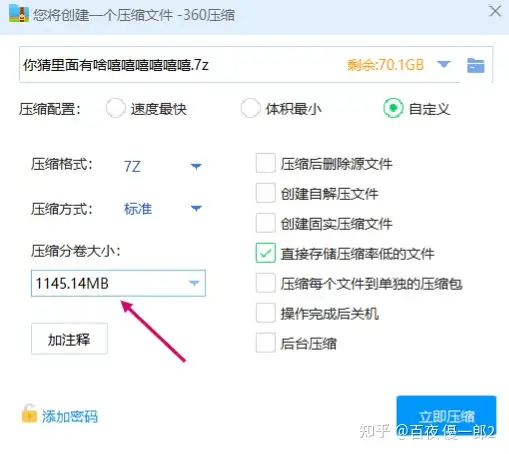Open the browse folder icon beside filename
Viewport: 509px width, 454px height.
[x=476, y=65]
